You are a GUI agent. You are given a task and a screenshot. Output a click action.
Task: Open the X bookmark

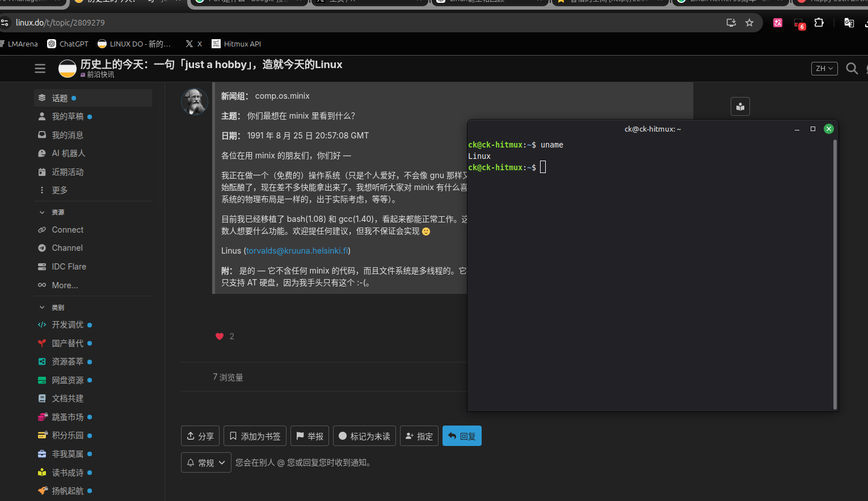(x=193, y=44)
